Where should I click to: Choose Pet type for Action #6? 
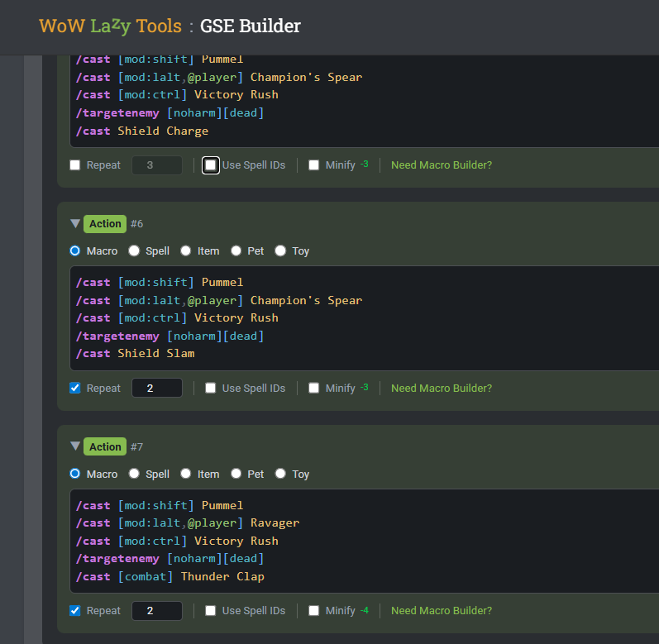coord(236,250)
